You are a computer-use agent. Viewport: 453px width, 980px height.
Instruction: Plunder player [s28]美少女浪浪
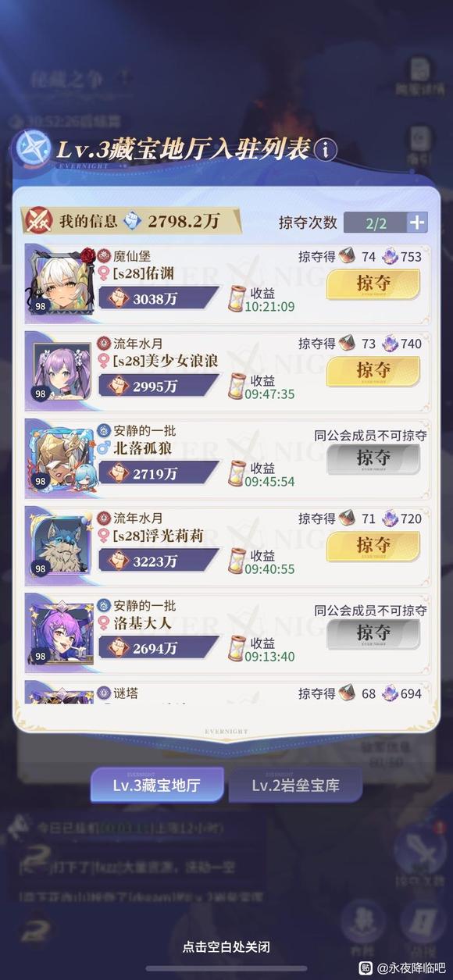373,372
